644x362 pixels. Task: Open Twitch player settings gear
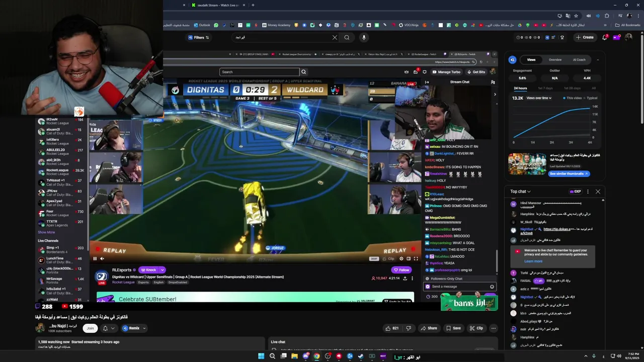[401, 259]
